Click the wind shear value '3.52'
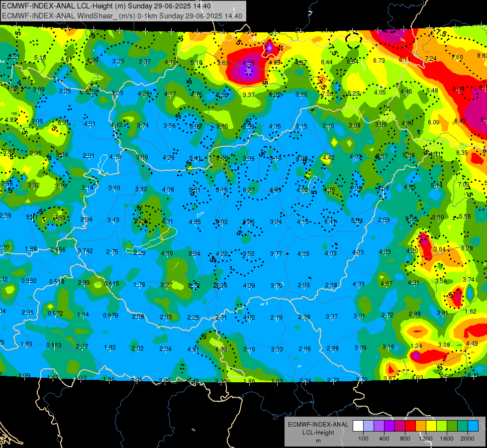487x448 pixels. [249, 254]
